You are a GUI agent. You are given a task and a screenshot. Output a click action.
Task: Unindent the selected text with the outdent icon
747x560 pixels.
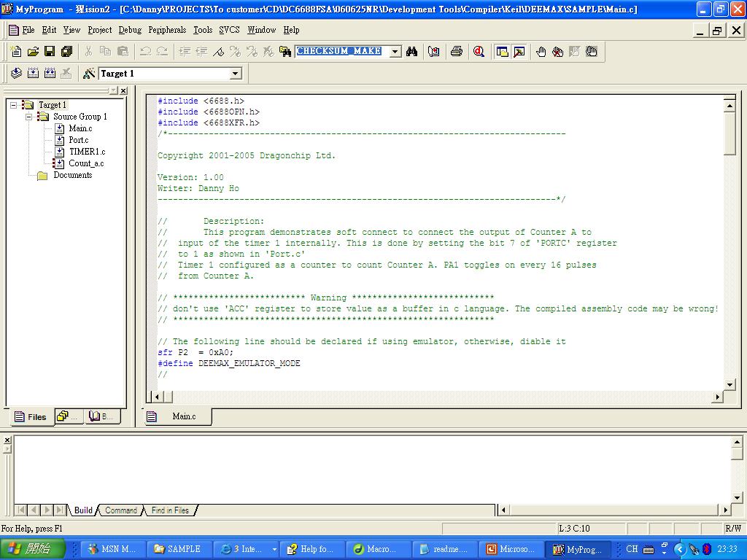pyautogui.click(x=201, y=52)
